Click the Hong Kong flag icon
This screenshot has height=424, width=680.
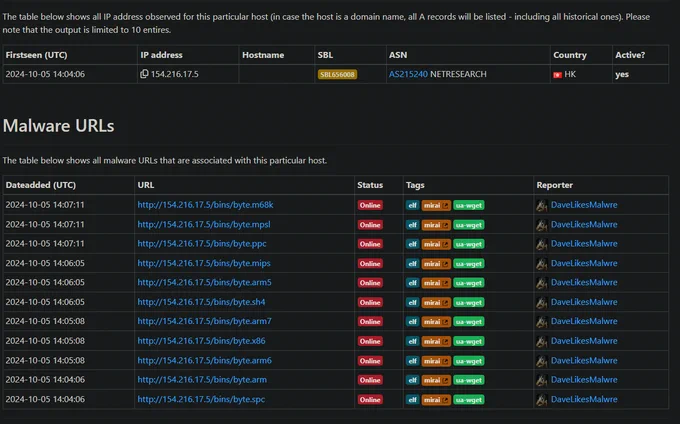tap(558, 75)
